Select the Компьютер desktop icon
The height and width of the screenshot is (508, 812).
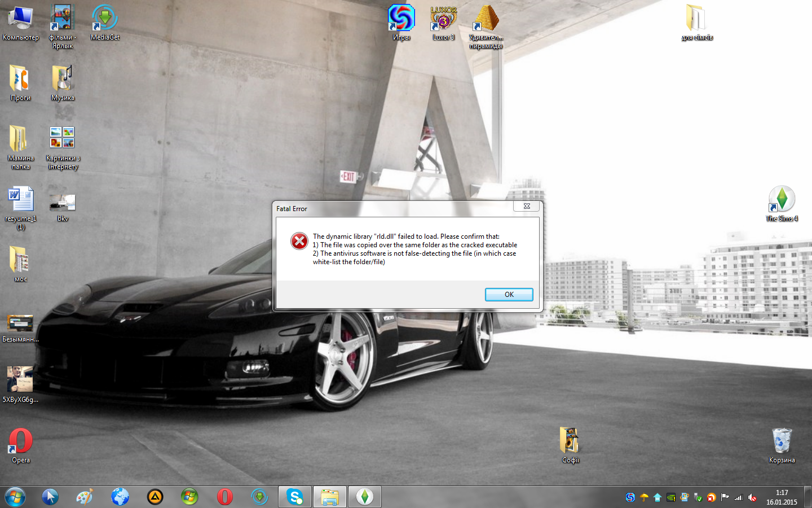pyautogui.click(x=21, y=19)
